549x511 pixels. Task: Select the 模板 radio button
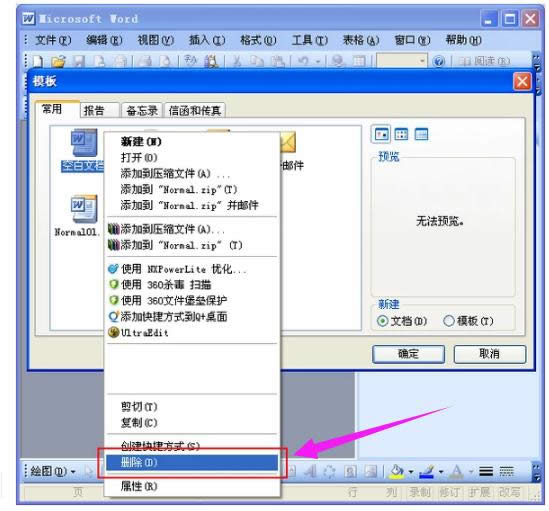point(449,321)
